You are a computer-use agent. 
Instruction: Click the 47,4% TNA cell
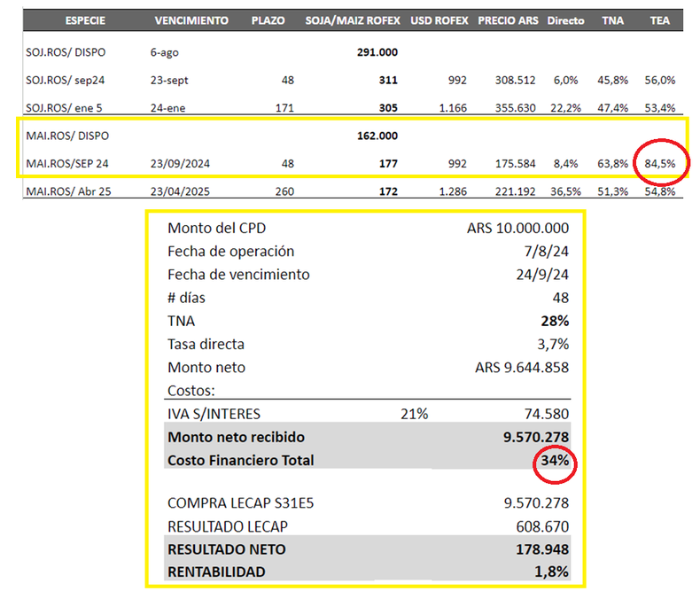pyautogui.click(x=612, y=108)
